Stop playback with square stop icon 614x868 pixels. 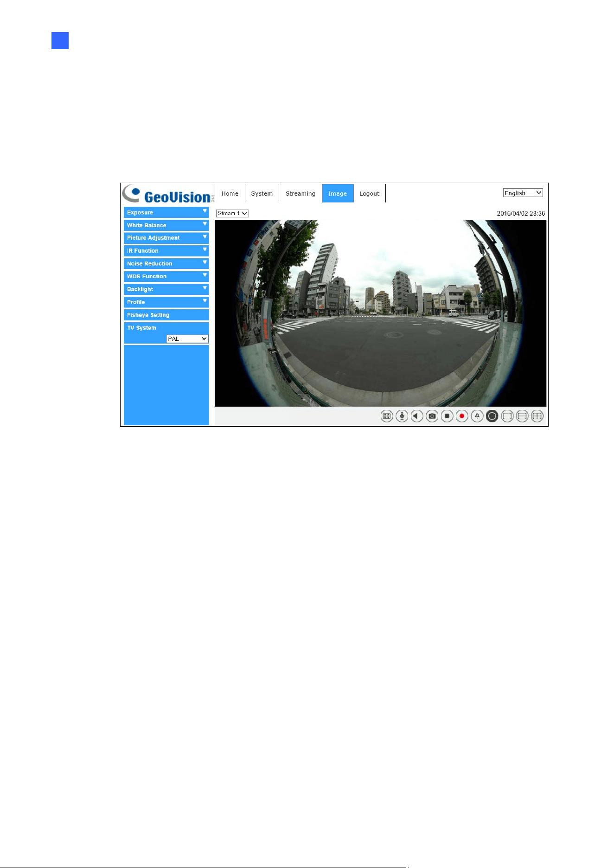(x=447, y=416)
